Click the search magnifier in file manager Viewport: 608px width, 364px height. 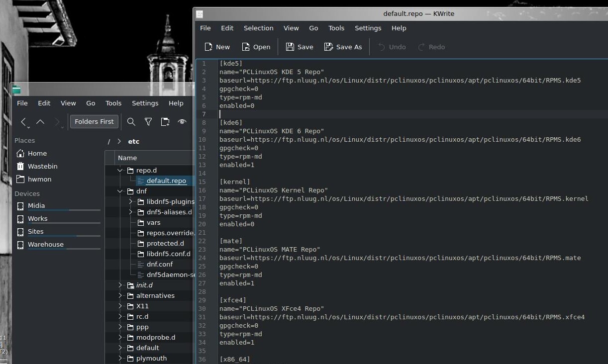pos(131,122)
